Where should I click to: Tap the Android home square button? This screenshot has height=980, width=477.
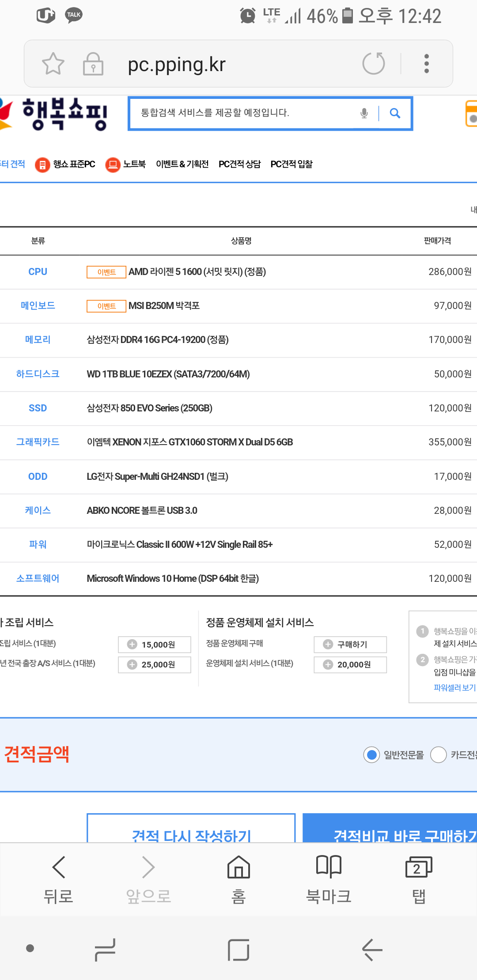[238, 950]
